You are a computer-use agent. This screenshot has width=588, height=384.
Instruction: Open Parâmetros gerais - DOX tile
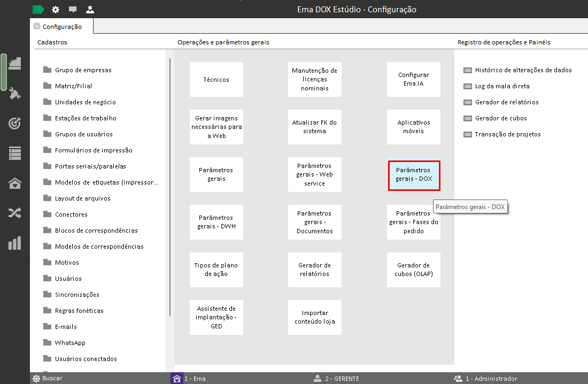(x=414, y=175)
